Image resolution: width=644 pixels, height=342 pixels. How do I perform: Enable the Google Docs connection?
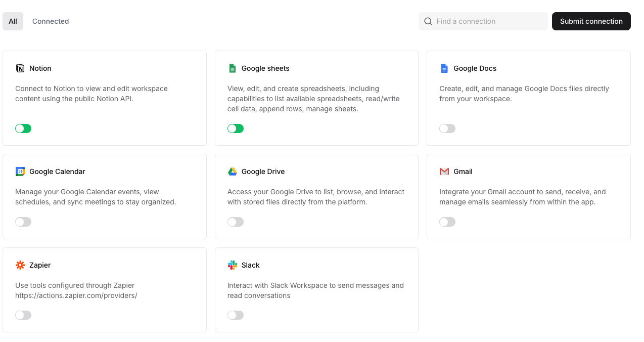click(447, 129)
